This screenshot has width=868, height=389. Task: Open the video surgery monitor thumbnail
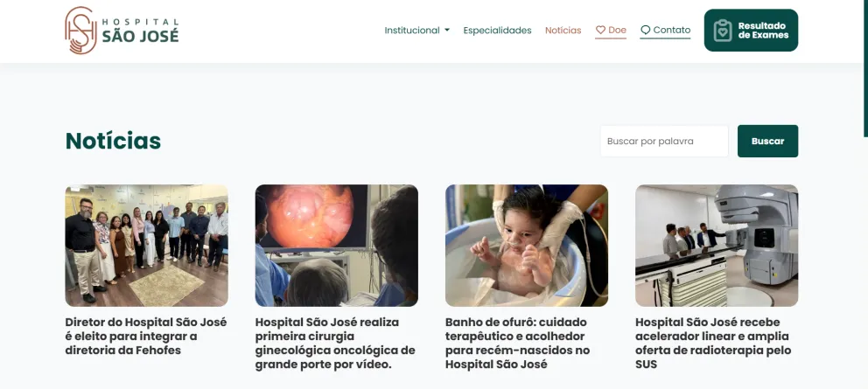click(337, 246)
